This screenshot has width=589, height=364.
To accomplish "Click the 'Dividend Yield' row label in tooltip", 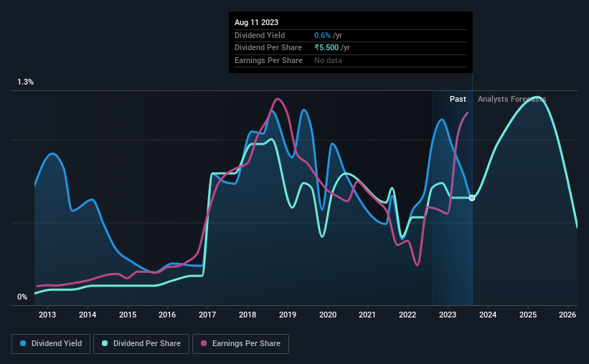I will click(260, 35).
